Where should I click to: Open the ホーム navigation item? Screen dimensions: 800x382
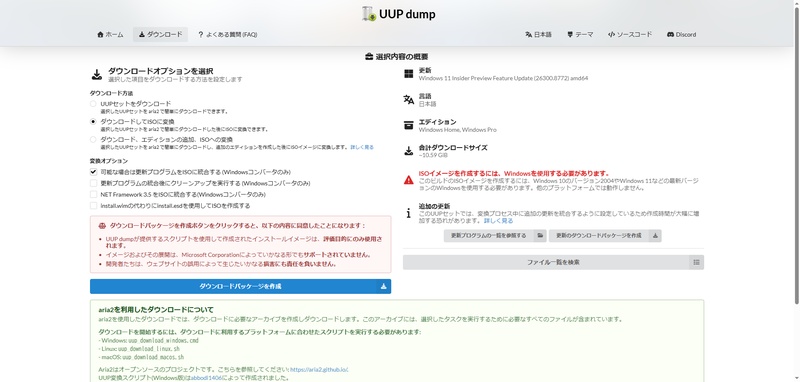pyautogui.click(x=110, y=35)
